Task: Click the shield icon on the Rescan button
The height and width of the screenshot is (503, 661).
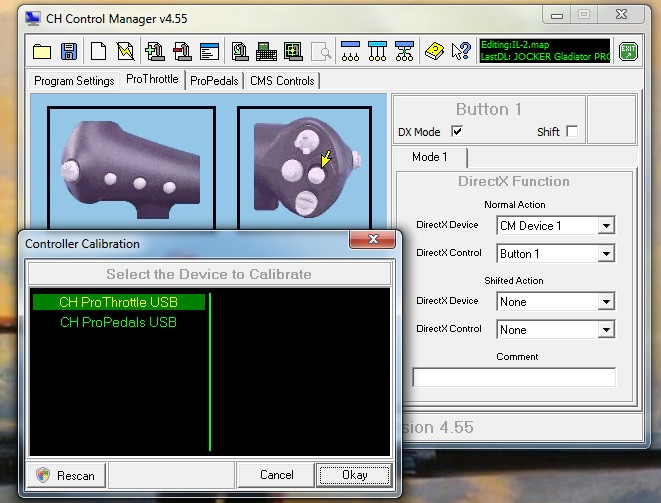Action: tap(43, 475)
